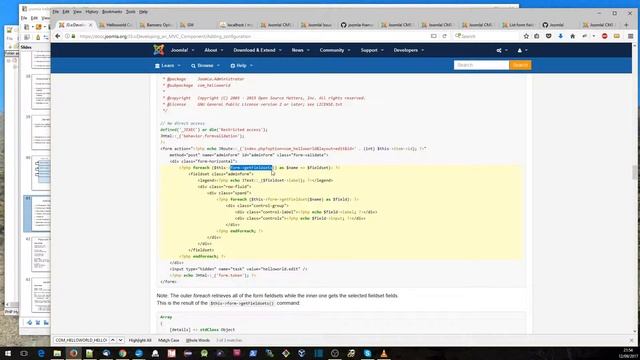Open Edit menu in background slides window
The width and height of the screenshot is (640, 360).
point(34,18)
